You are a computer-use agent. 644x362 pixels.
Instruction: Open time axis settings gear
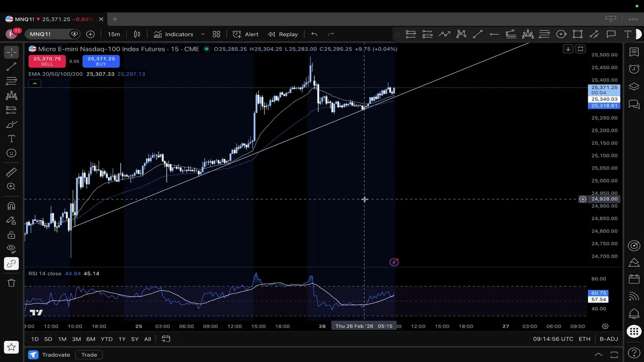click(605, 326)
